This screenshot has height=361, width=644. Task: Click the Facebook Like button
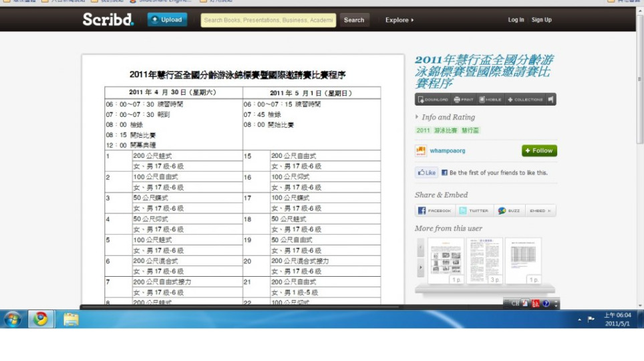tap(426, 172)
